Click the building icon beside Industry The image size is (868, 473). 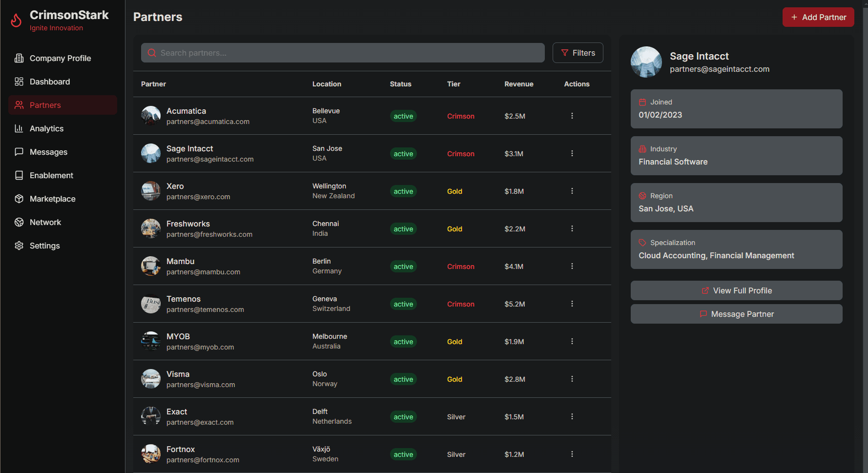coord(642,149)
